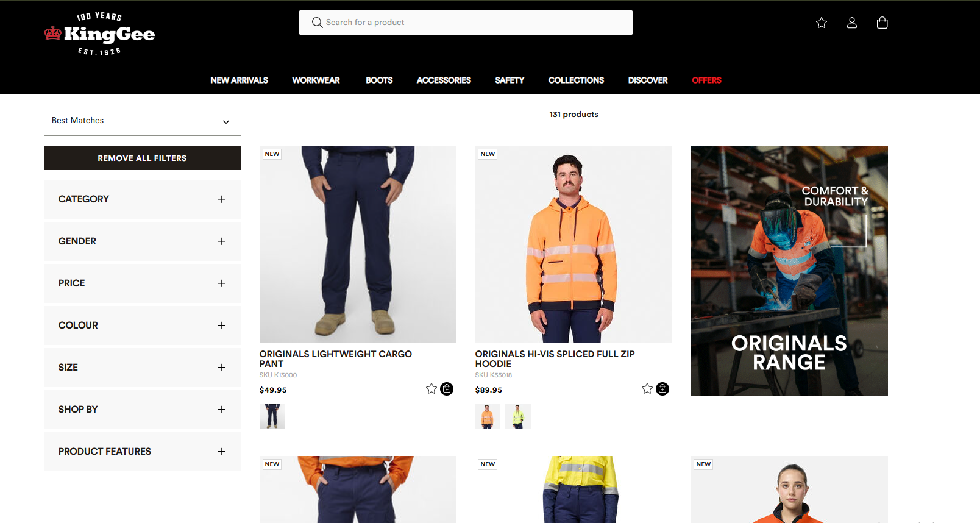This screenshot has height=523, width=980.
Task: Open the Collections menu
Action: (x=576, y=80)
